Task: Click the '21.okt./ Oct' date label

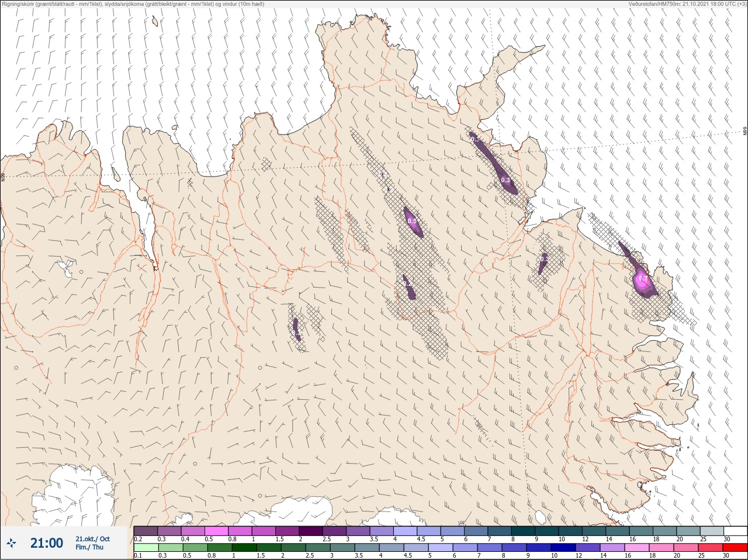Action: click(x=92, y=539)
